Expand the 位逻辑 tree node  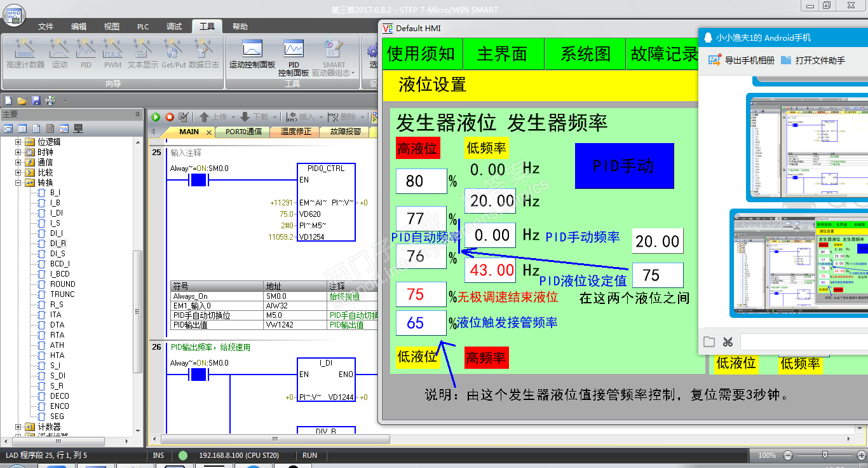click(x=18, y=142)
